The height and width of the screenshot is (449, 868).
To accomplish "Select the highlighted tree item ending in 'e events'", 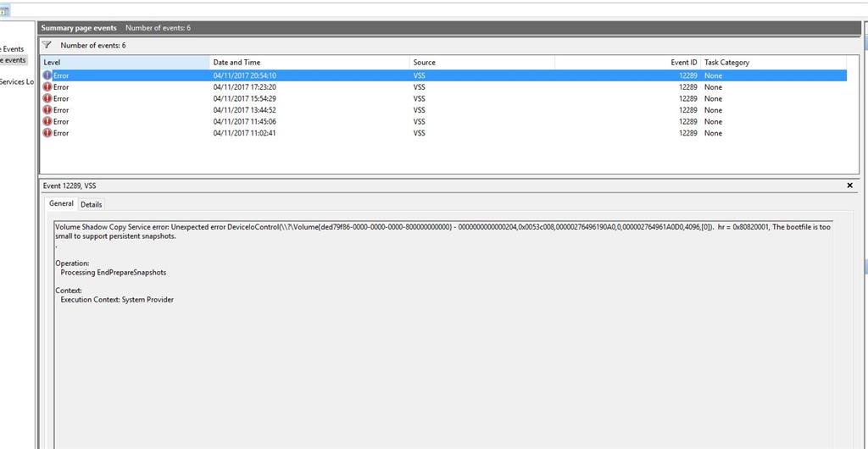I will [14, 59].
